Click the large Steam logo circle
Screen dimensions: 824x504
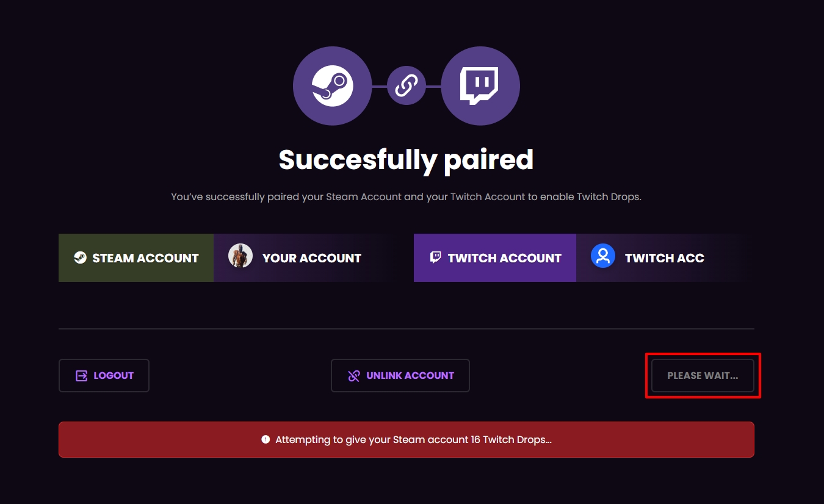click(332, 86)
